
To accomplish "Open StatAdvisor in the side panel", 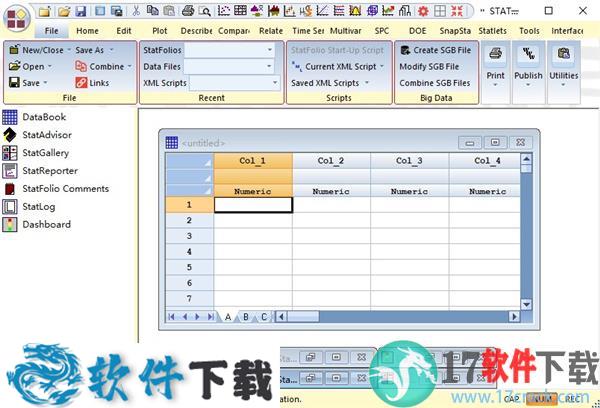I will 37,135.
